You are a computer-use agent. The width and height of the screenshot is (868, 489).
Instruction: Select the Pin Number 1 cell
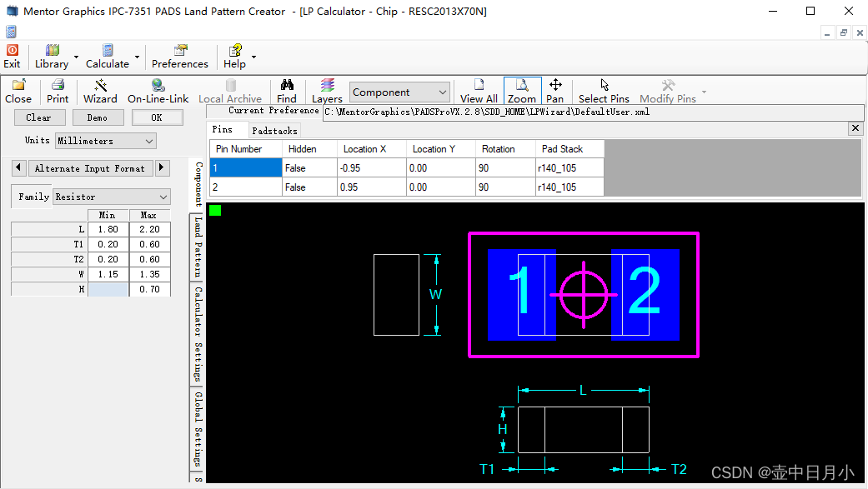pyautogui.click(x=246, y=167)
